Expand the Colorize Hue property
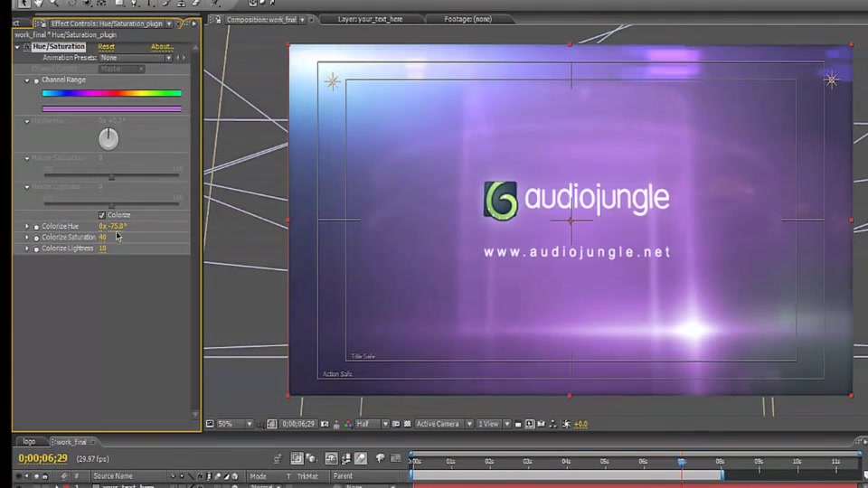The image size is (868, 488). pos(26,226)
